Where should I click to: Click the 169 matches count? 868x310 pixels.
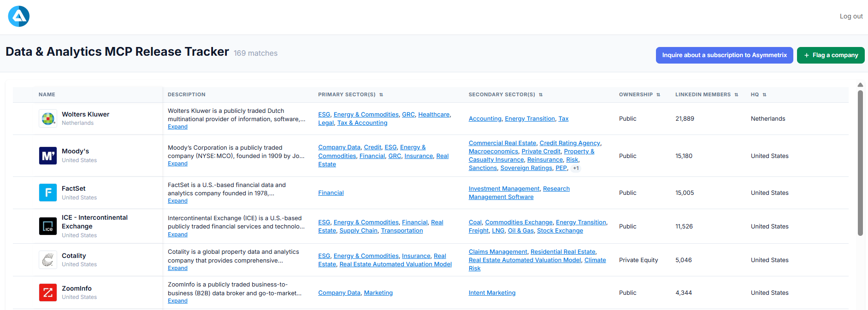[255, 53]
